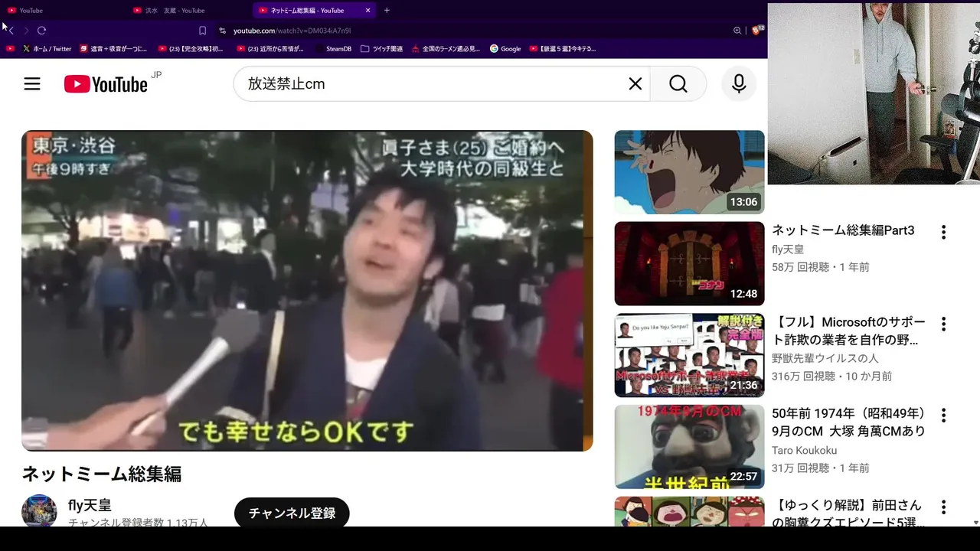
Task: Select the 316万 回視聴・10か月前 text
Action: [832, 377]
